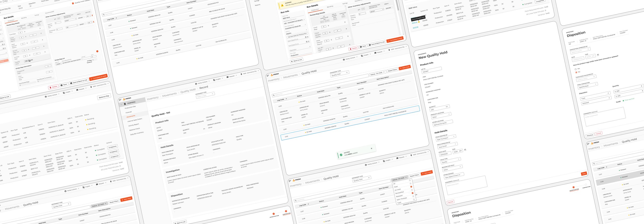Open Forecast in Record sidebar
This screenshot has width=644, height=224.
[129, 112]
